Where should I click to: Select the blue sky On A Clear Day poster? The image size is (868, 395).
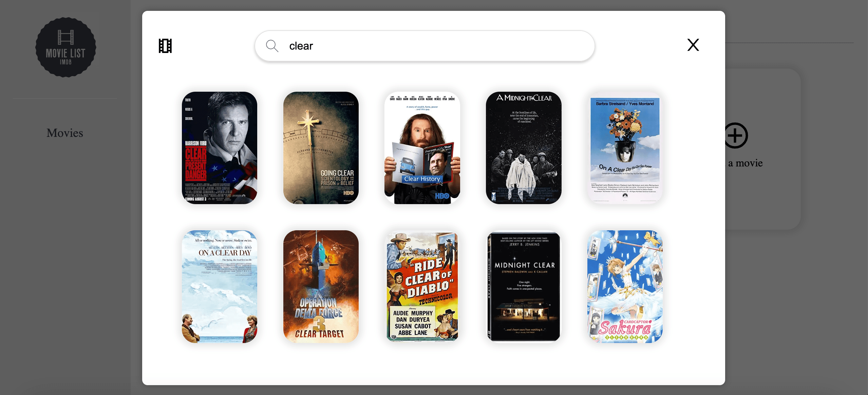[220, 287]
